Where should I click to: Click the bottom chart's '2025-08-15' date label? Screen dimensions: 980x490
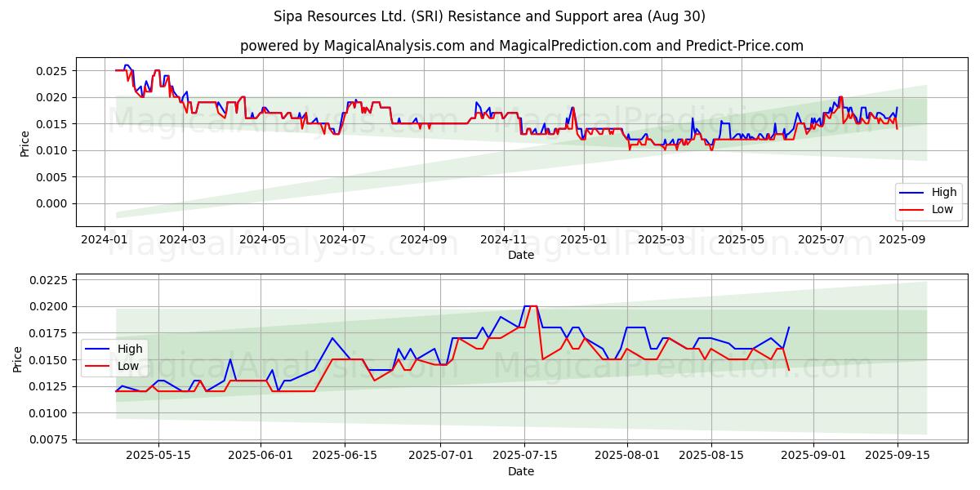pos(711,456)
